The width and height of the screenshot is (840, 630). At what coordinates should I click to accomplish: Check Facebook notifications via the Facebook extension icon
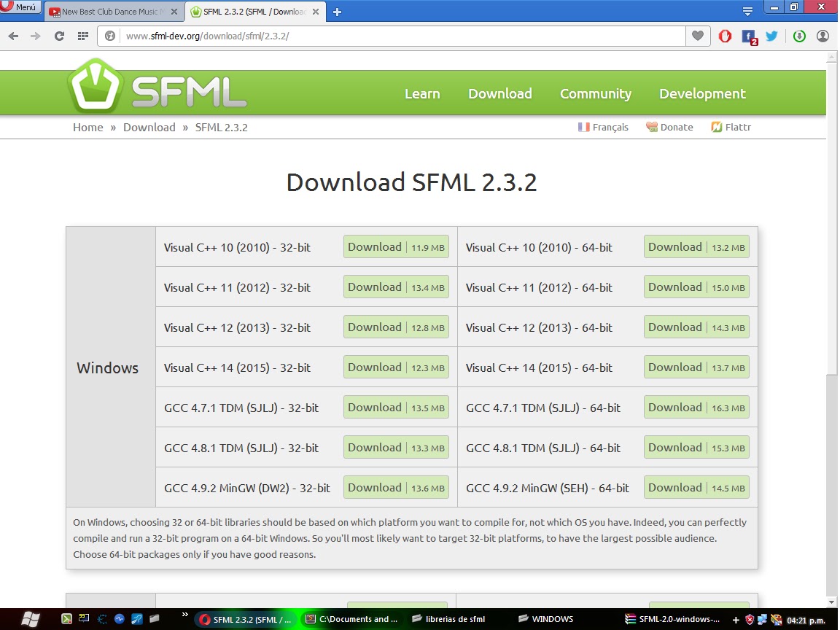747,35
